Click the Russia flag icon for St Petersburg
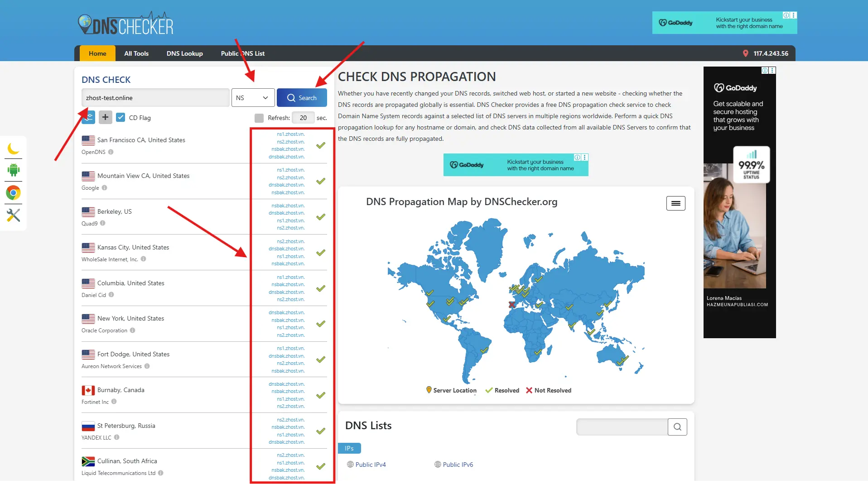This screenshot has height=484, width=868. point(88,426)
